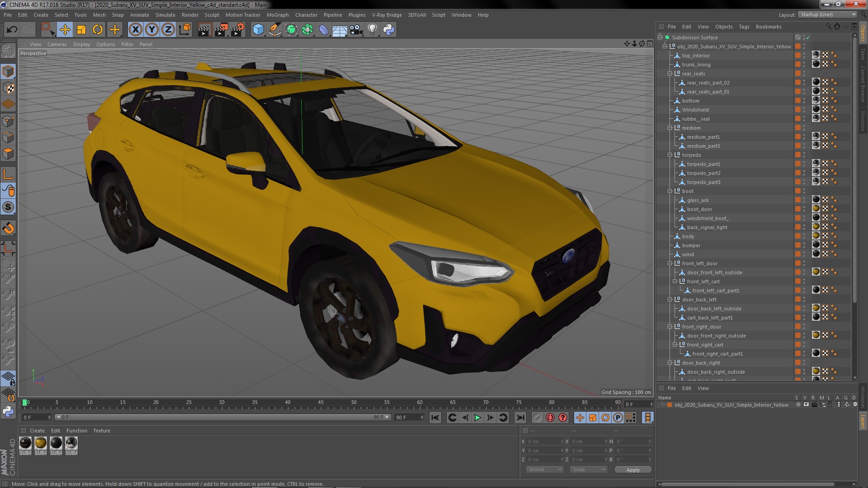Viewport: 868px width, 488px height.
Task: Toggle layer visibility eye in Layers panel
Action: pyautogui.click(x=806, y=405)
